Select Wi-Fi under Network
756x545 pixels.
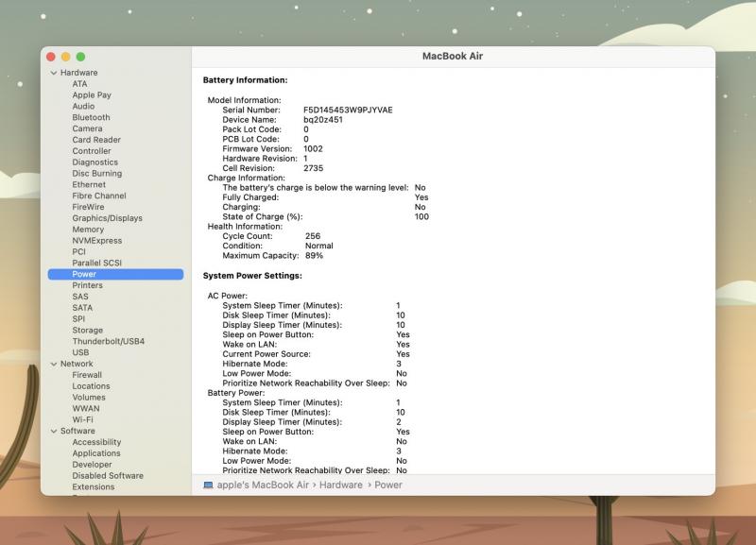(x=82, y=419)
